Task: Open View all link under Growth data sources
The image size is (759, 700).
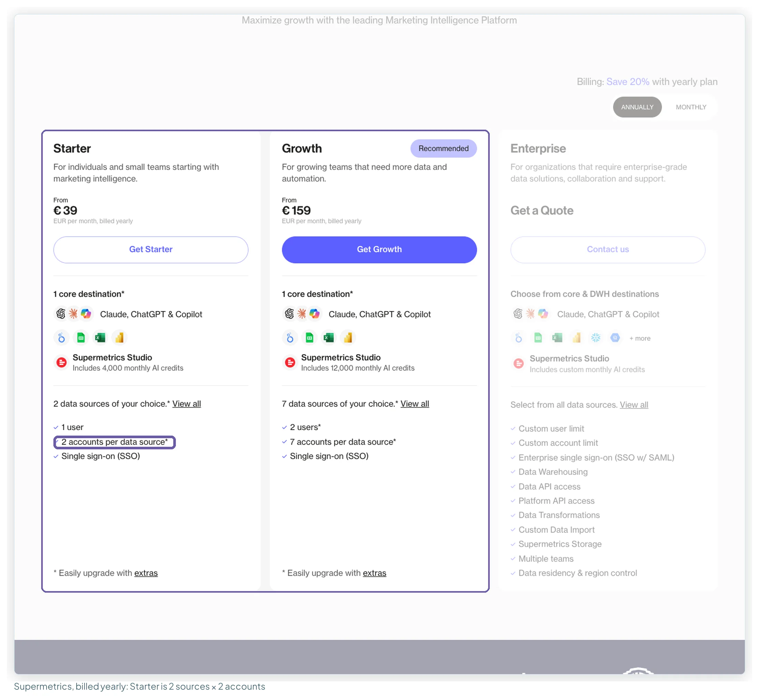Action: point(415,404)
